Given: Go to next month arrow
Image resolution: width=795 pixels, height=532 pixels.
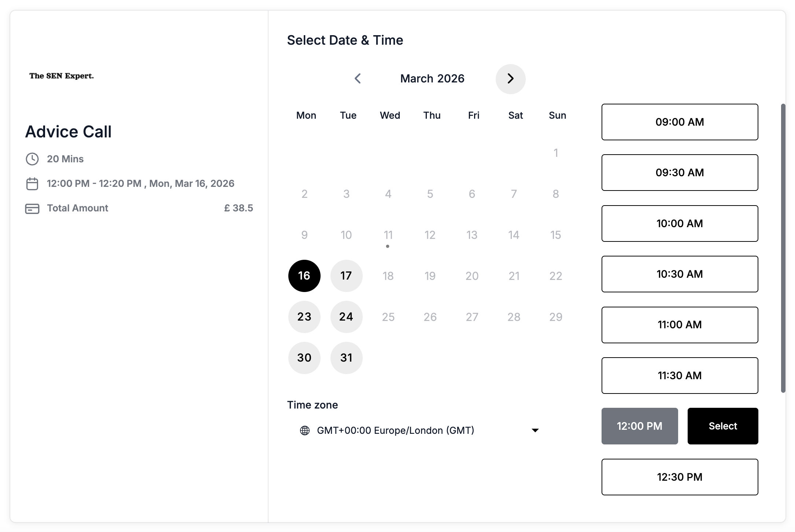Looking at the screenshot, I should (x=510, y=79).
